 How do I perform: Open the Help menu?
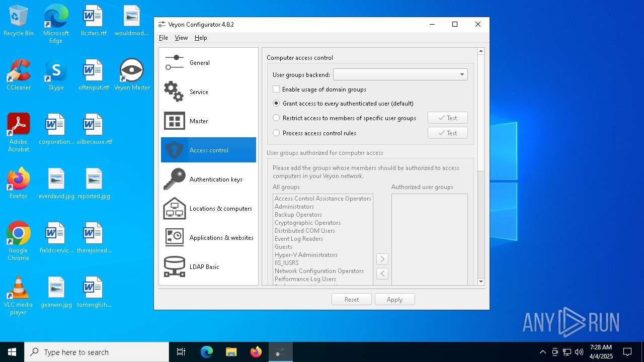201,38
